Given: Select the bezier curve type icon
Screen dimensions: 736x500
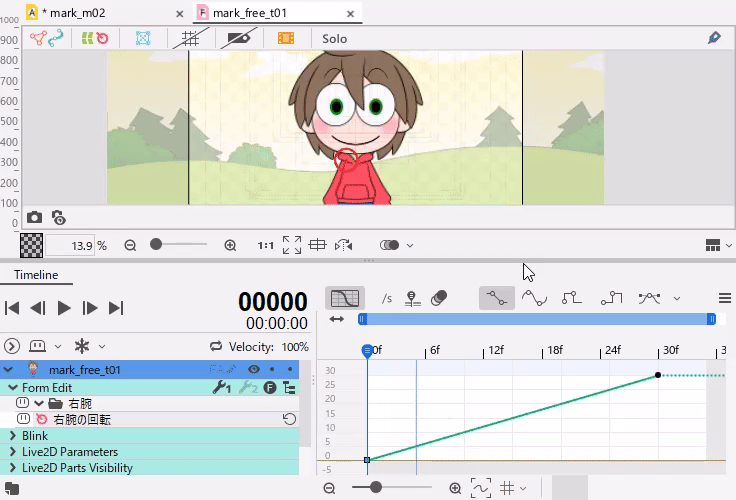Looking at the screenshot, I should point(534,298).
